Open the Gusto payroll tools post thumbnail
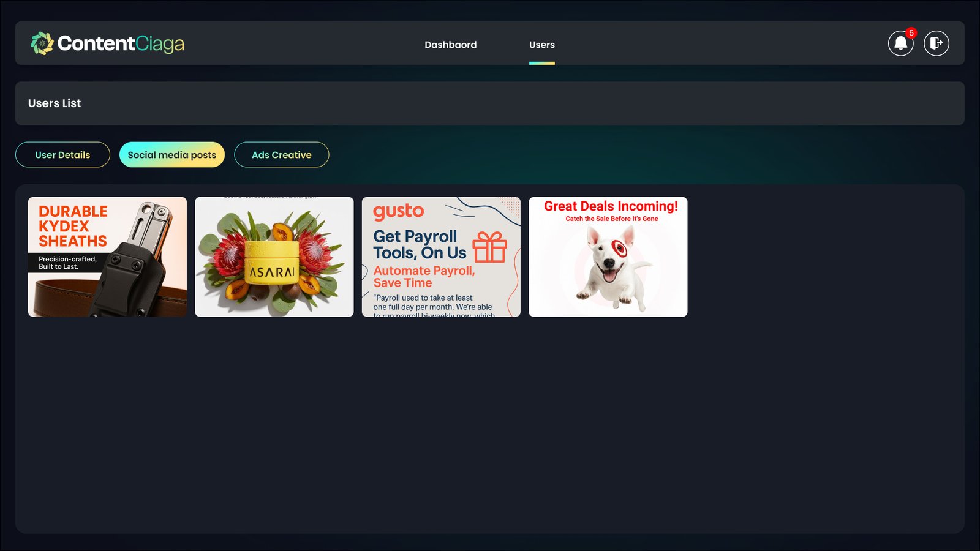The image size is (980, 551). [441, 257]
